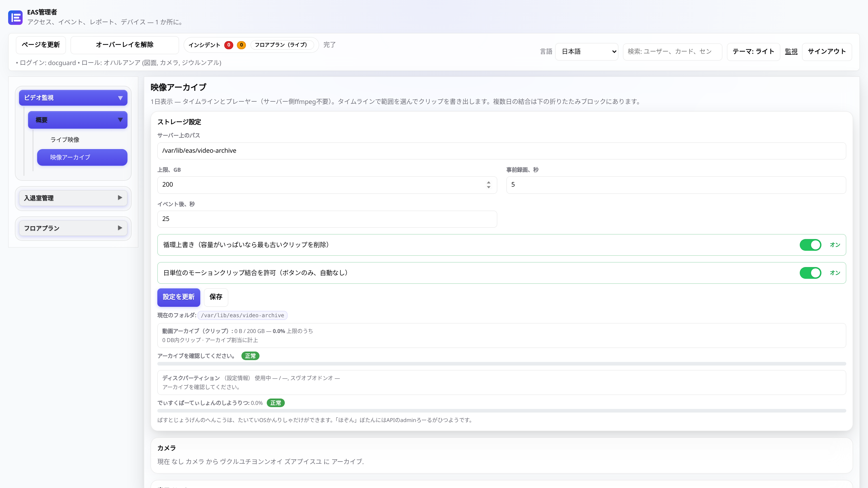Image resolution: width=868 pixels, height=488 pixels.
Task: Click the 動画アーカイブ（クリップ） usage line
Action: pyautogui.click(x=238, y=331)
